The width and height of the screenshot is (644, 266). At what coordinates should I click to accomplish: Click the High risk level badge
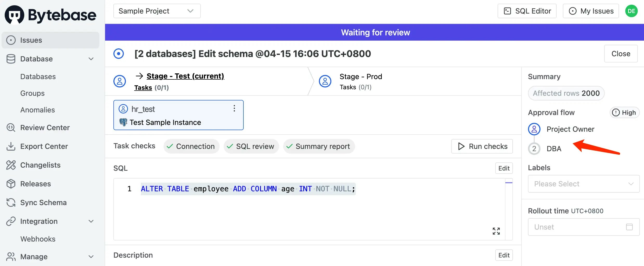coord(624,112)
